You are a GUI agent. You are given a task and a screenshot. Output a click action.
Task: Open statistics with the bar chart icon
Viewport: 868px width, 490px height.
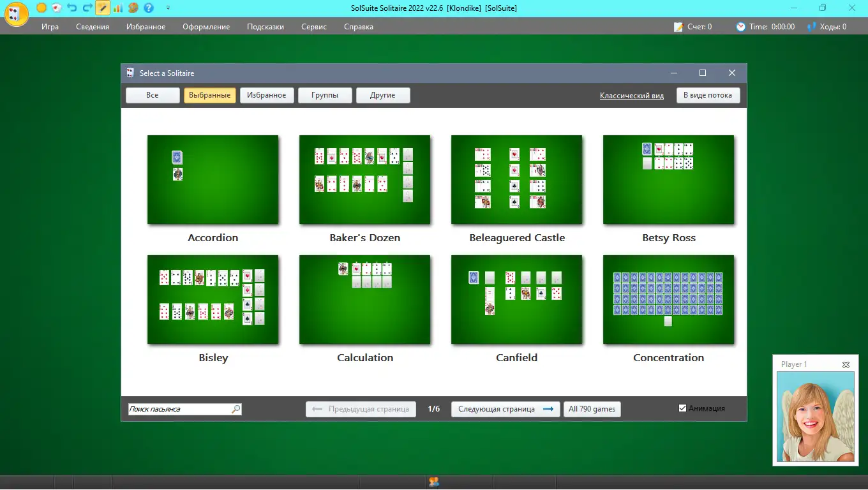118,8
